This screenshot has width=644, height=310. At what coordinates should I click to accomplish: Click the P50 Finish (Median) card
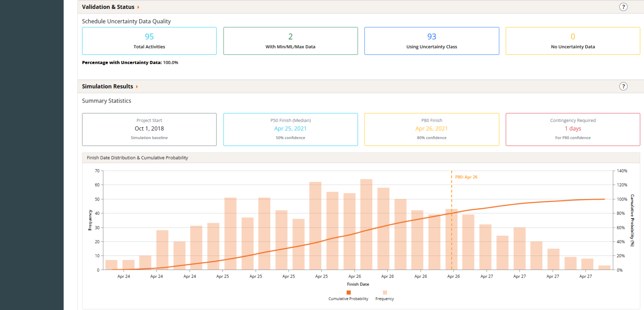click(290, 129)
